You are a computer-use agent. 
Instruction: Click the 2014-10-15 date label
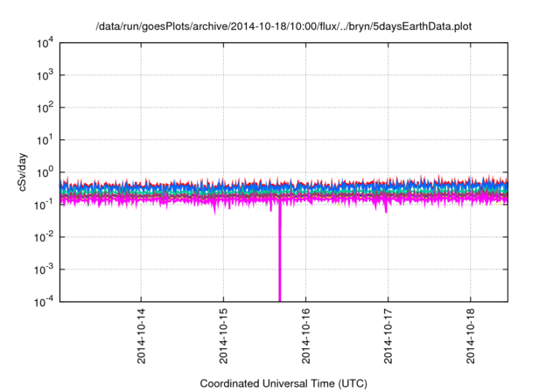click(x=224, y=336)
